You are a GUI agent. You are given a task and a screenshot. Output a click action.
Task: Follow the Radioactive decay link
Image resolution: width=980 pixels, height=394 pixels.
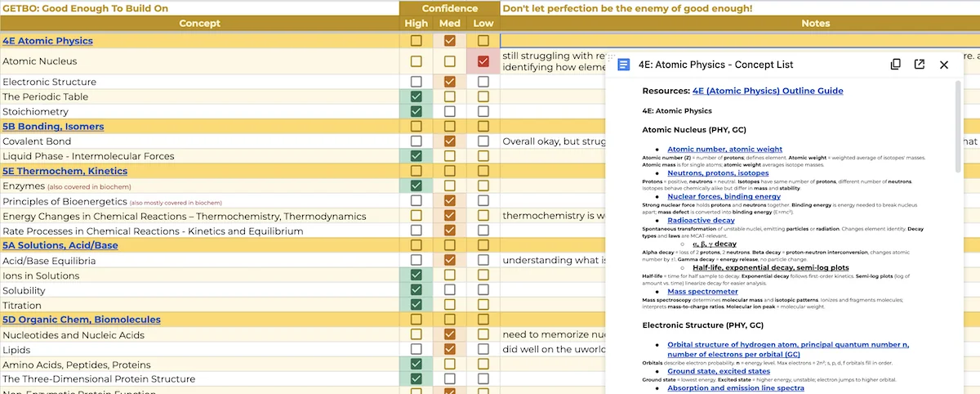pos(701,220)
